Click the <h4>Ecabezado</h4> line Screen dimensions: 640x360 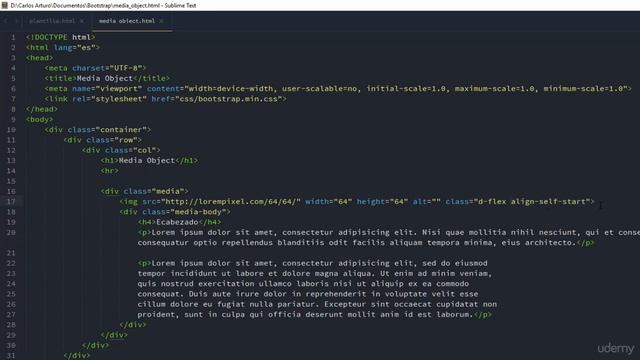coord(180,222)
